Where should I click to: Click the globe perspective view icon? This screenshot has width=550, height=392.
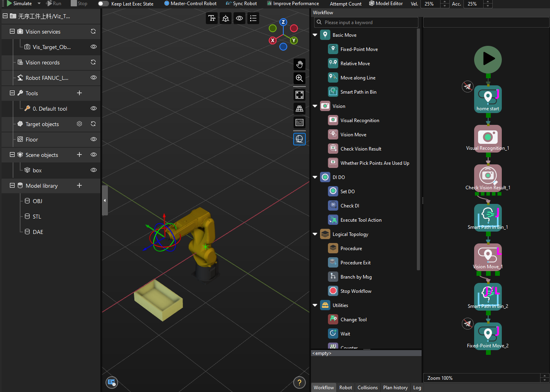pyautogui.click(x=299, y=139)
